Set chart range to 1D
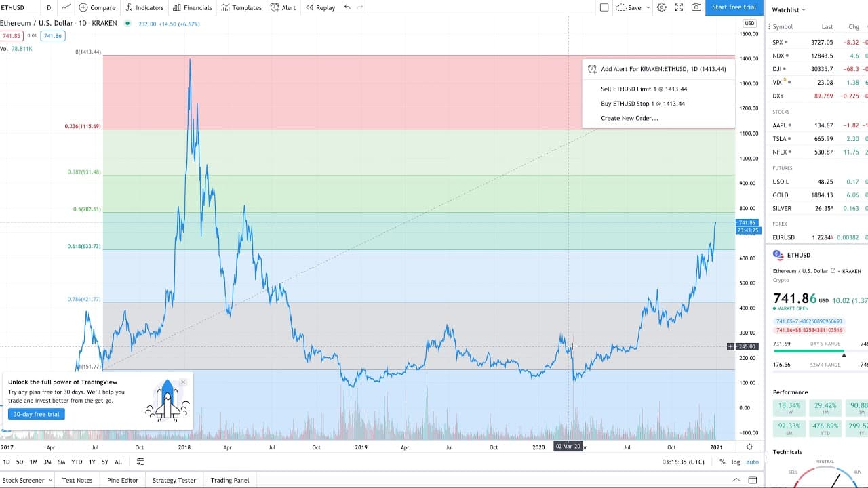Image resolution: width=868 pixels, height=488 pixels. pyautogui.click(x=7, y=462)
